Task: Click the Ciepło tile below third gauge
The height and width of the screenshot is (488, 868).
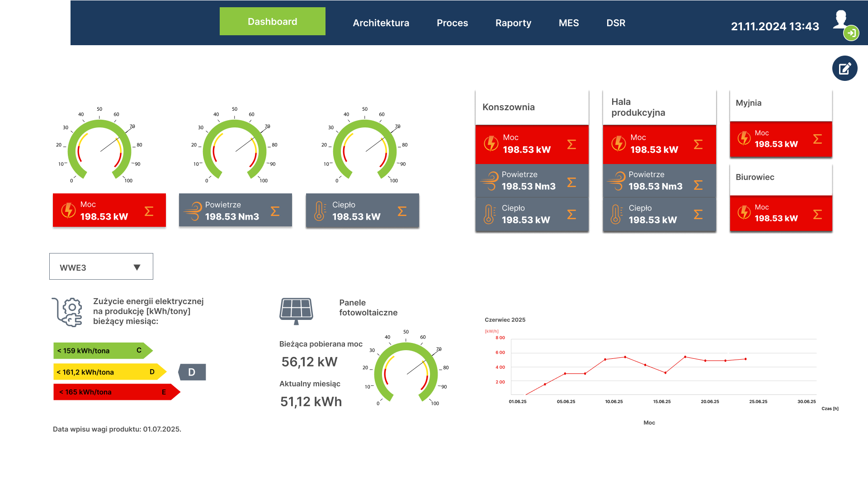Action: click(362, 211)
